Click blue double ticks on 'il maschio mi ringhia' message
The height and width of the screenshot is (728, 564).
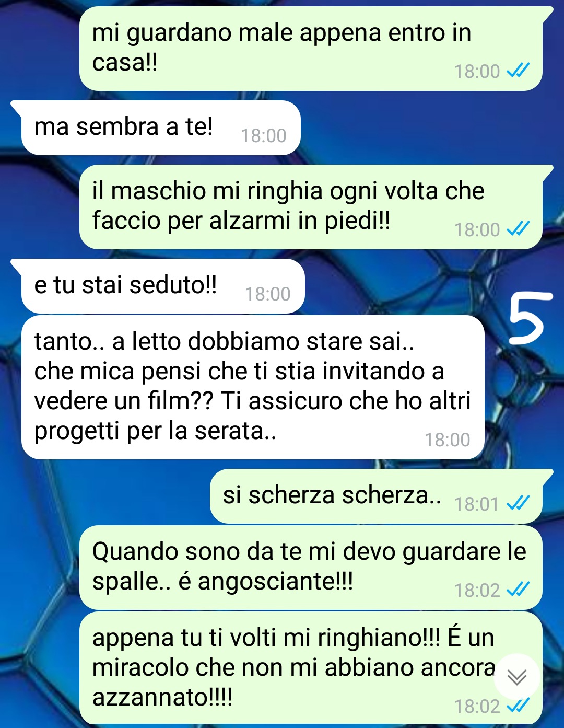(519, 229)
